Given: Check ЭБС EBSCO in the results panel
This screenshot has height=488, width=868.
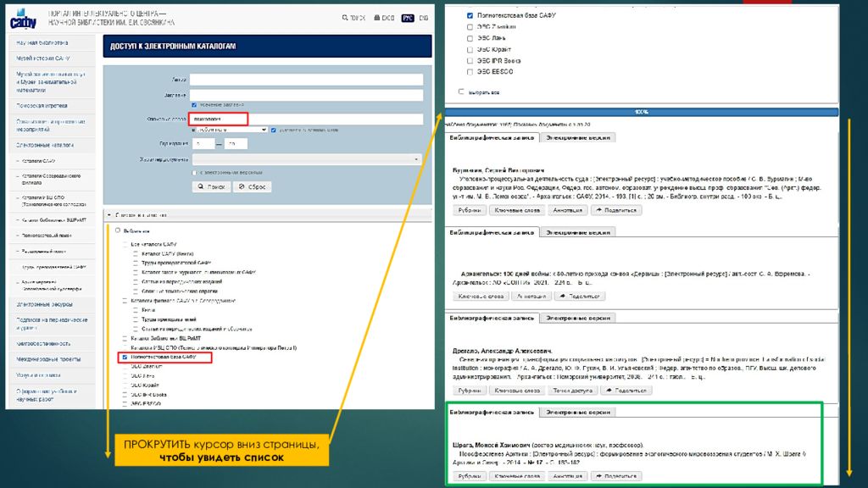Looking at the screenshot, I should tap(470, 72).
